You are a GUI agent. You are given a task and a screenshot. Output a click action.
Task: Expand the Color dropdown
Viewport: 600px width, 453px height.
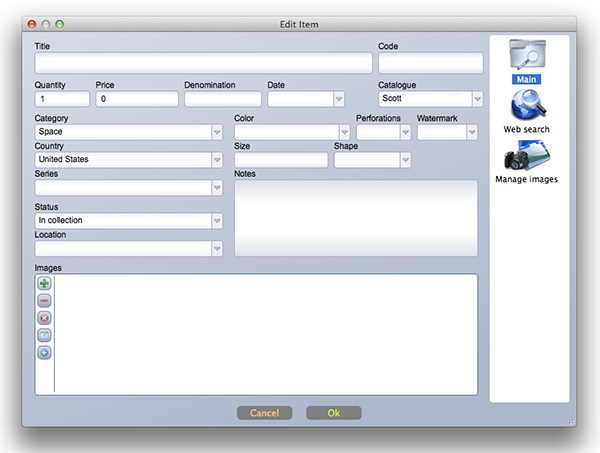[344, 132]
